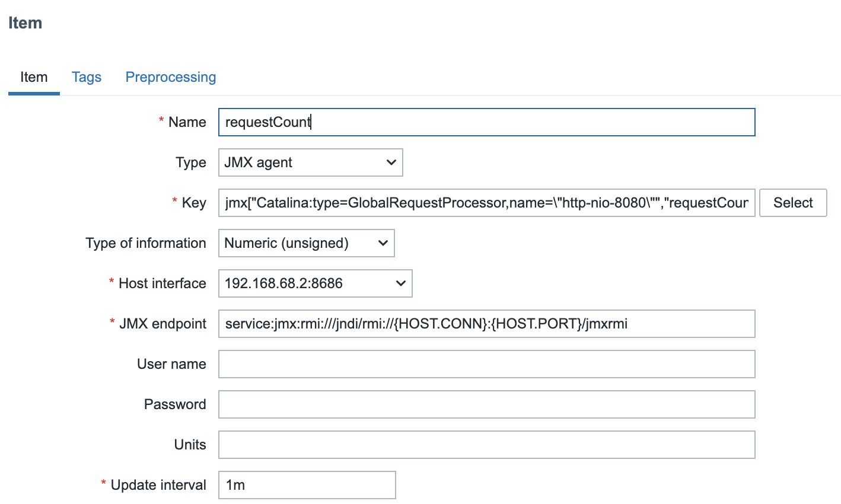Focus the Key field with jmx expression
The image size is (841, 504).
[x=486, y=203]
